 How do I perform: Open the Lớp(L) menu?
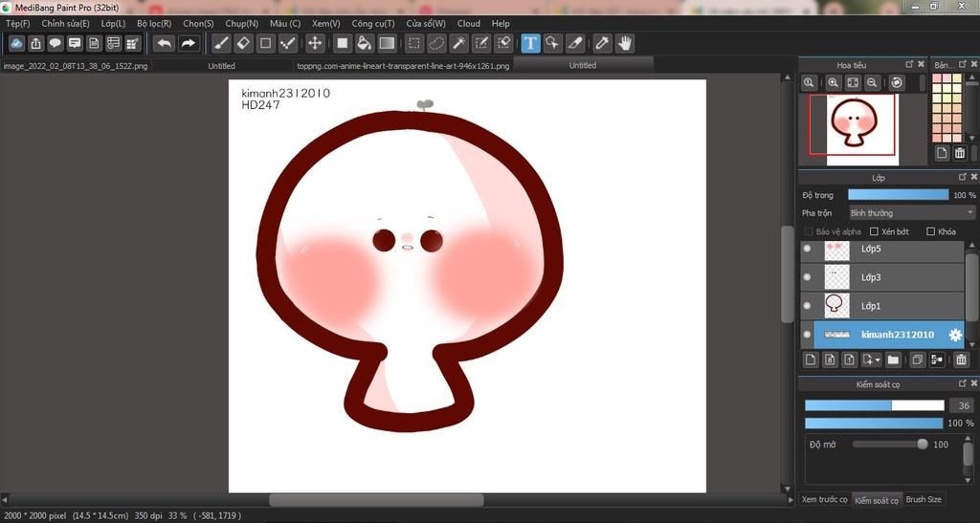click(113, 24)
